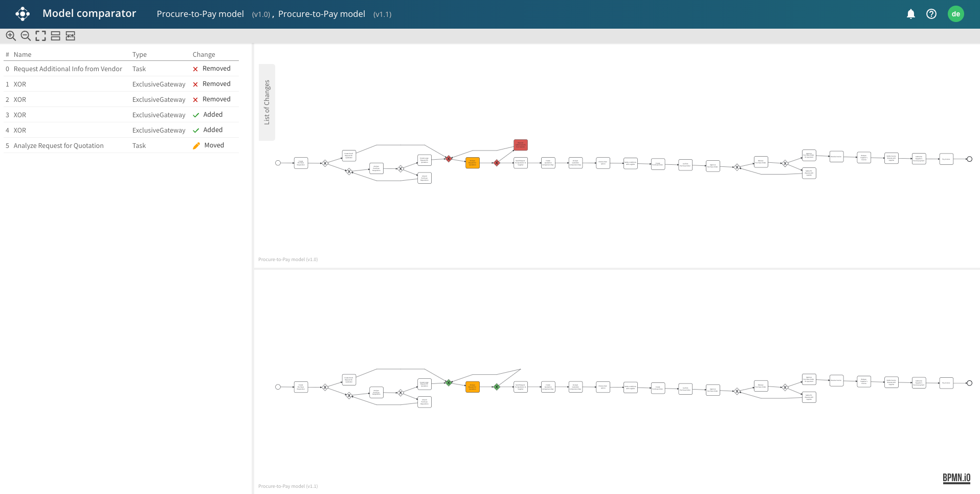
Task: Click the fit-to-screen brackets icon
Action: tap(40, 36)
